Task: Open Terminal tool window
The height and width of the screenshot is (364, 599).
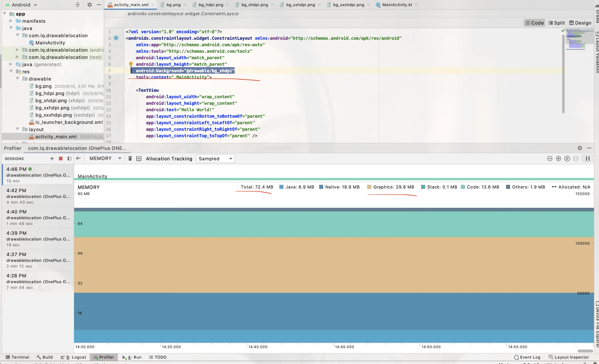Action: pyautogui.click(x=17, y=357)
